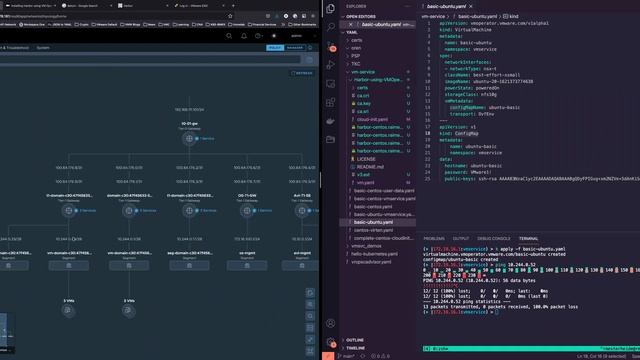Switch to the DEBUG CONSOLE panel tab
Viewport: 640px width, 360px height.
tap(493, 238)
